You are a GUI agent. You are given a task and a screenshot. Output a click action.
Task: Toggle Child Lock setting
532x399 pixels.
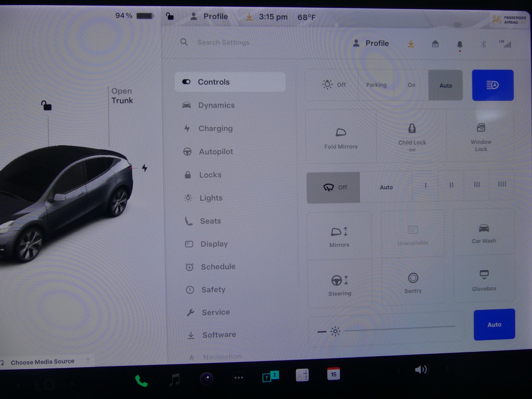[x=412, y=137]
